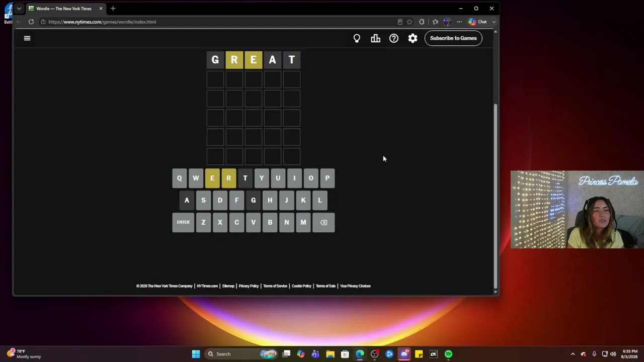Click the page vertical scrollbar thumb
644x362 pixels.
[x=496, y=196]
